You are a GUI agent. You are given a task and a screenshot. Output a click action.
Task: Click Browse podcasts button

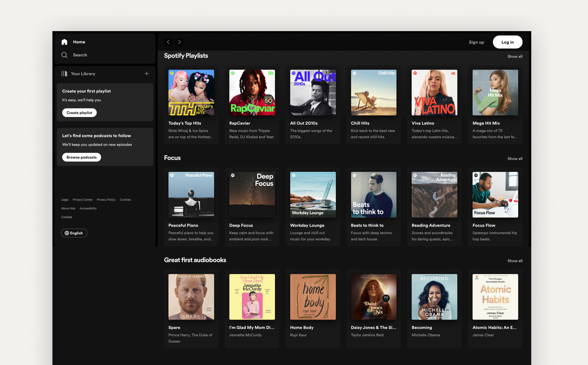[x=81, y=157]
